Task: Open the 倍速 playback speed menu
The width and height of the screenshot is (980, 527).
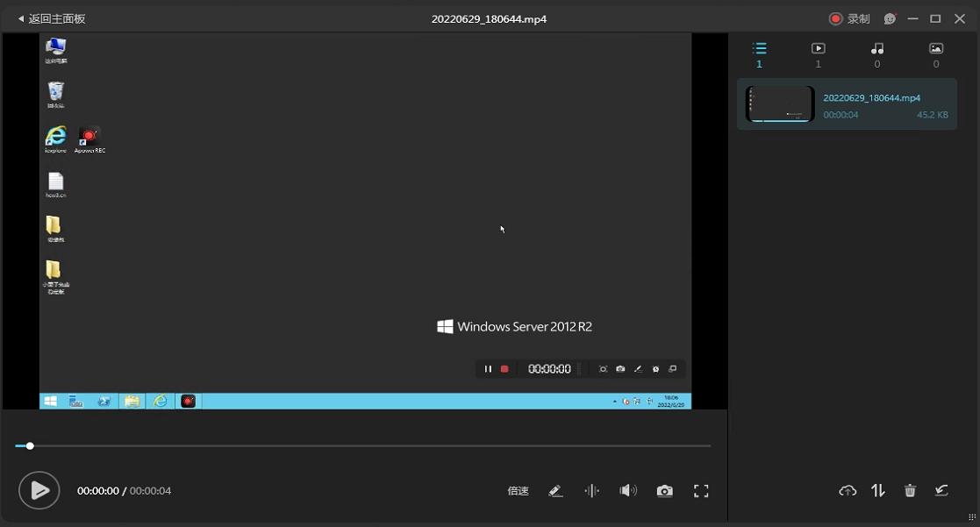Action: (x=518, y=491)
